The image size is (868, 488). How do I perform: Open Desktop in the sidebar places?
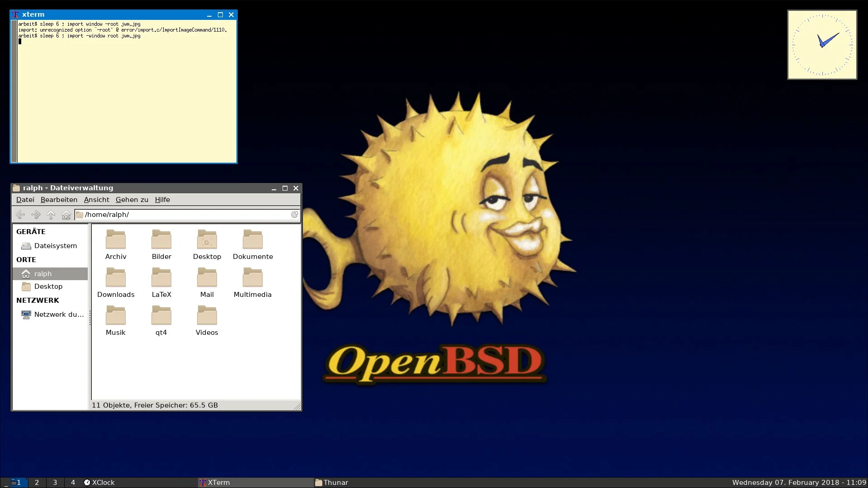point(50,286)
